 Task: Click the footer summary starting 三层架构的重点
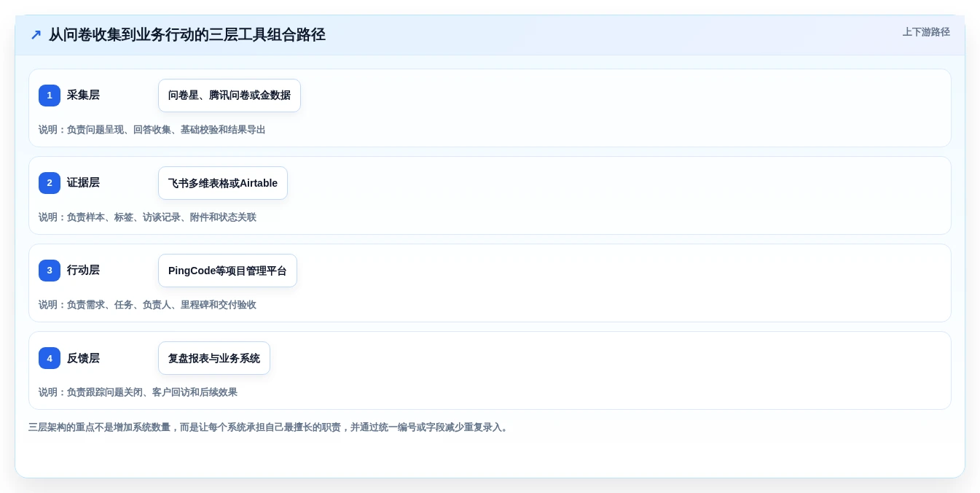[270, 427]
